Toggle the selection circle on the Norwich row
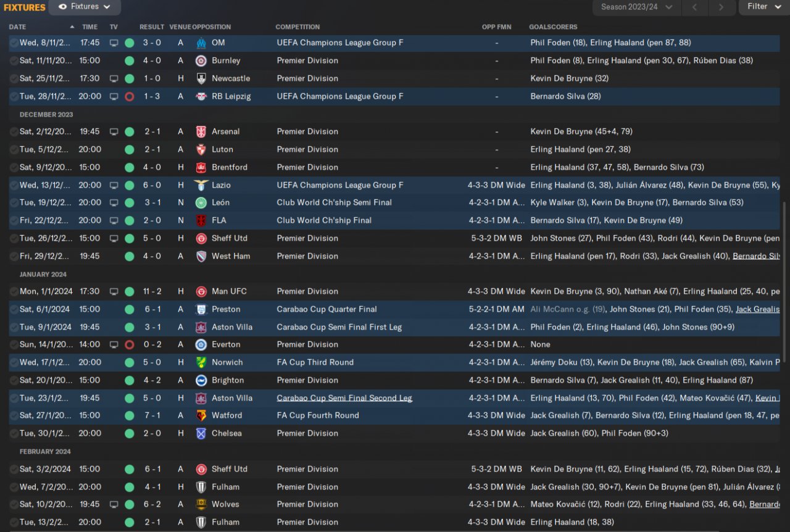The width and height of the screenshot is (790, 532). [14, 362]
